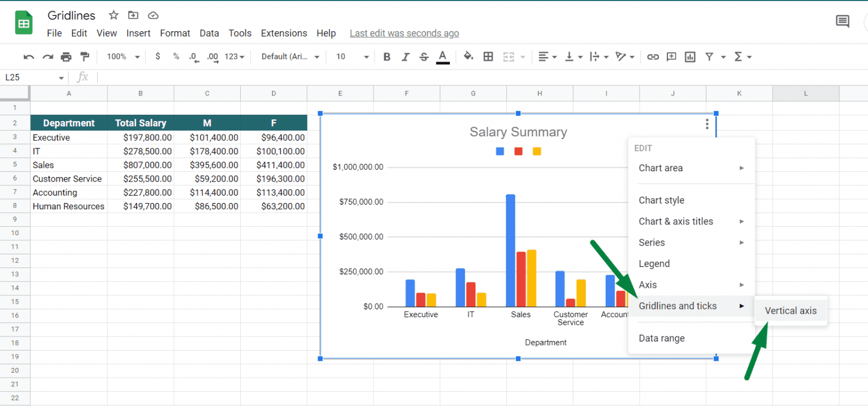Toggle strikethrough formatting
This screenshot has width=868, height=406.
tap(424, 57)
